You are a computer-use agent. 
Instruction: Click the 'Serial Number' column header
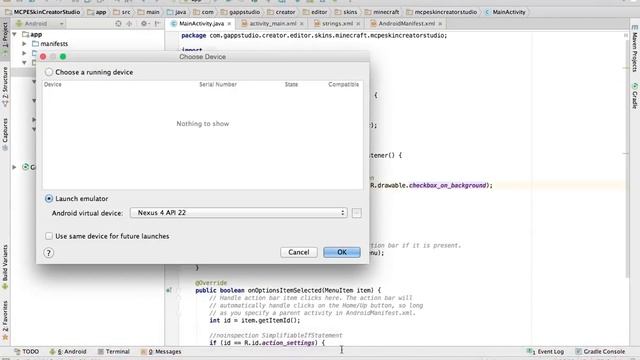[218, 84]
